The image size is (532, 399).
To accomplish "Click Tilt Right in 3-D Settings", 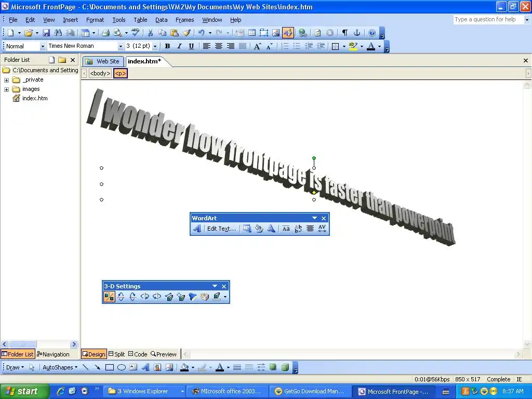I will pos(157,297).
